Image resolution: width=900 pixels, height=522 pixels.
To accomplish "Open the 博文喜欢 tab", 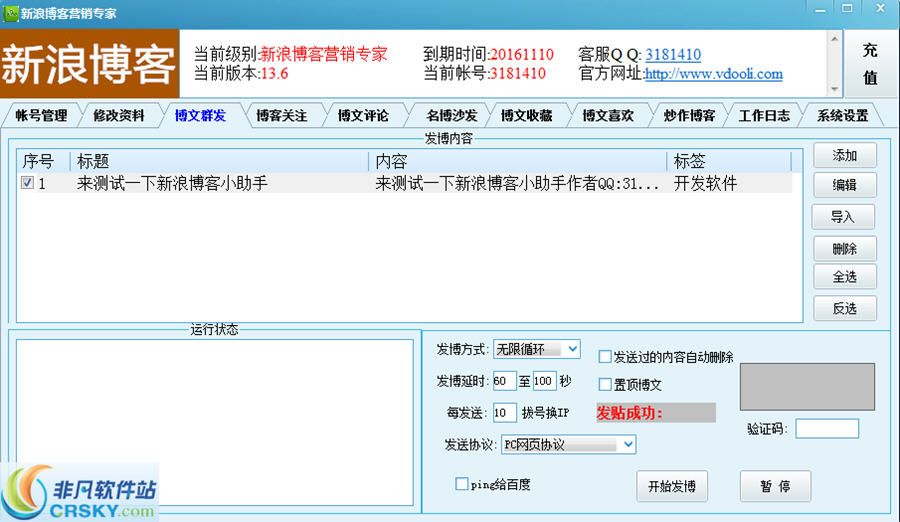I will (x=608, y=115).
